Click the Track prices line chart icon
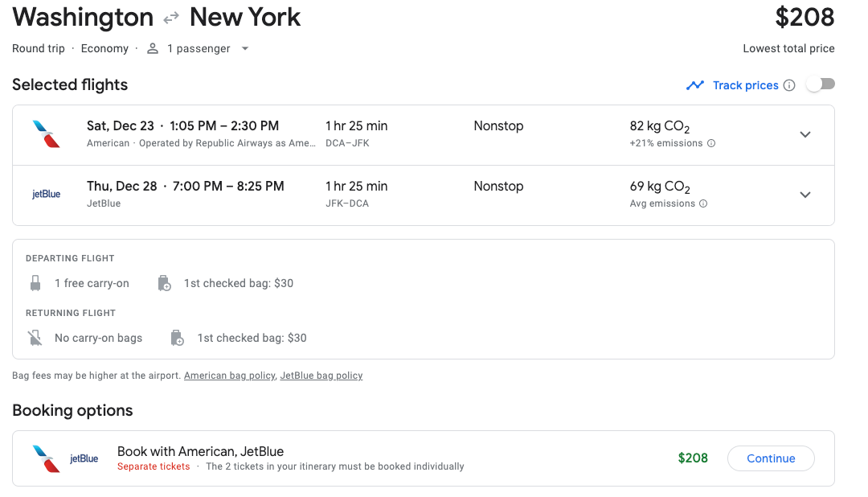Viewport: 868px width, 497px height. 694,84
